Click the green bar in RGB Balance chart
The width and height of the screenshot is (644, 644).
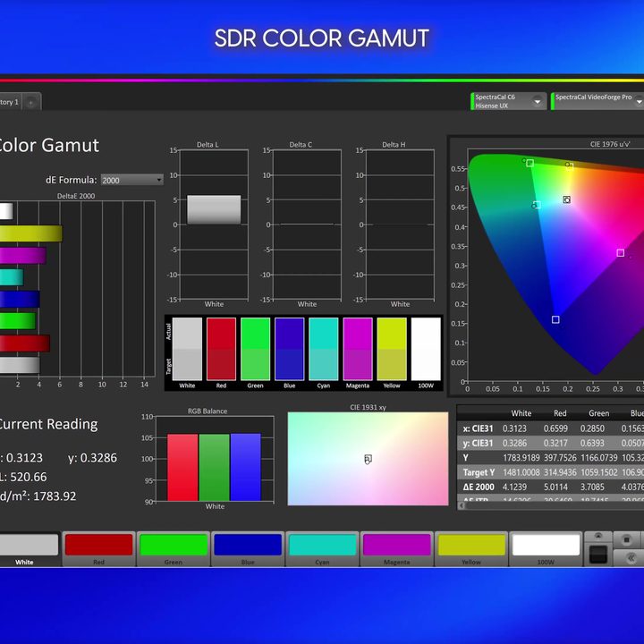point(214,468)
